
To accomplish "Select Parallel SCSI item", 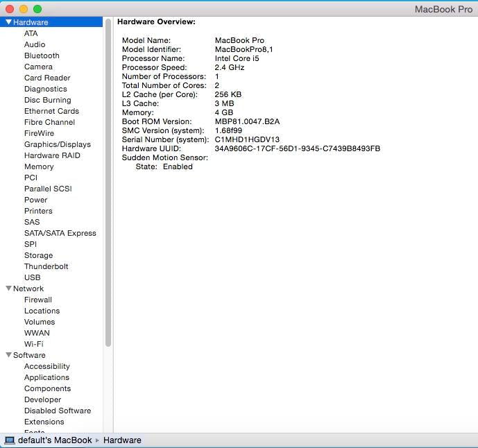I will 48,189.
